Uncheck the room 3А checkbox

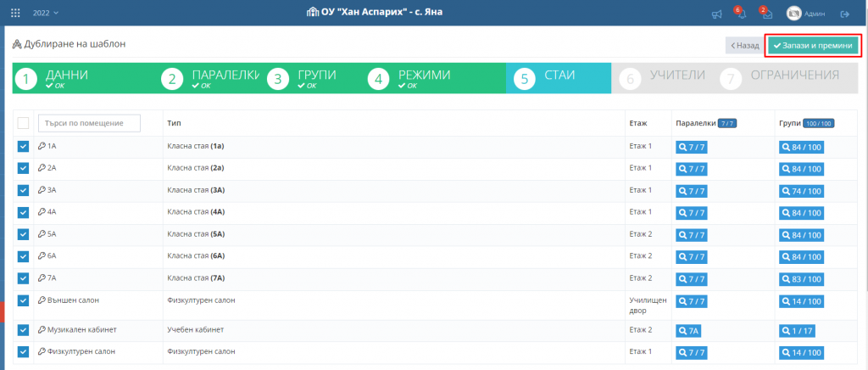coord(23,190)
